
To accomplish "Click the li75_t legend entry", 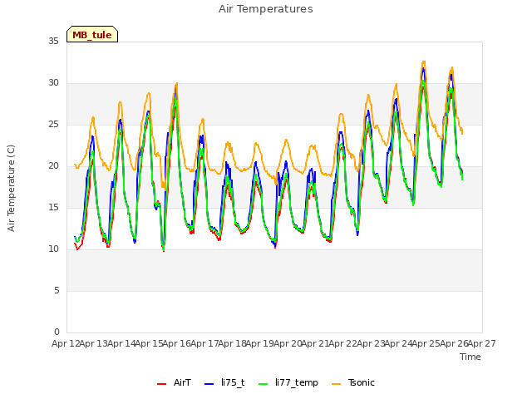I will [224, 382].
